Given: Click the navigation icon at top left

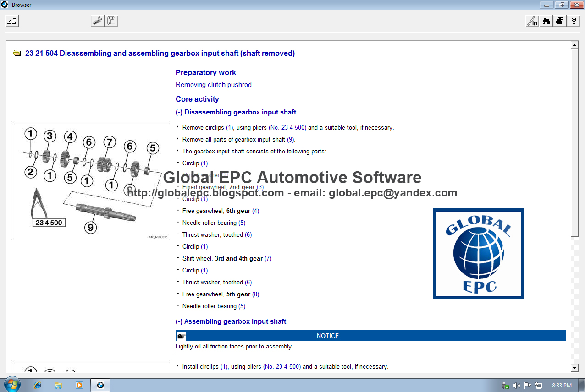Looking at the screenshot, I should [11, 21].
